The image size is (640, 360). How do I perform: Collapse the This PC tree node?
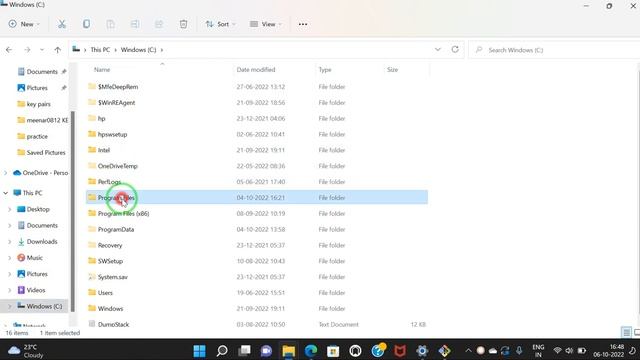tap(6, 193)
